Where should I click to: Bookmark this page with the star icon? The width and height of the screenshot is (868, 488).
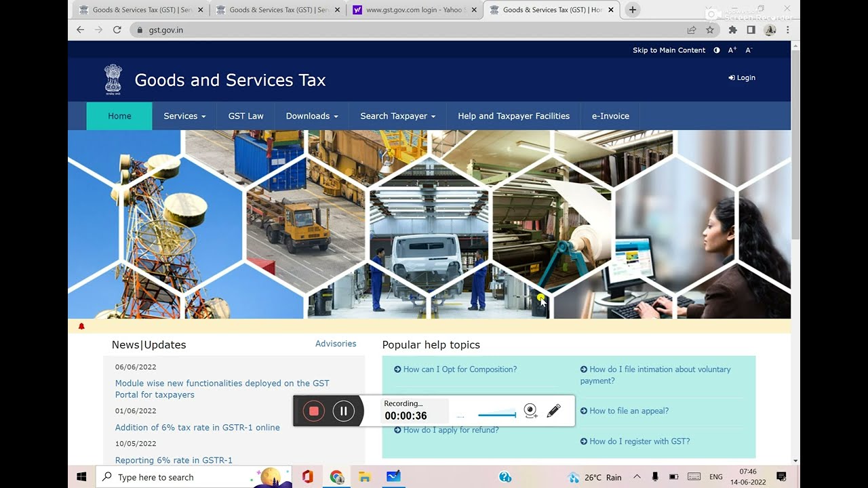coord(710,30)
